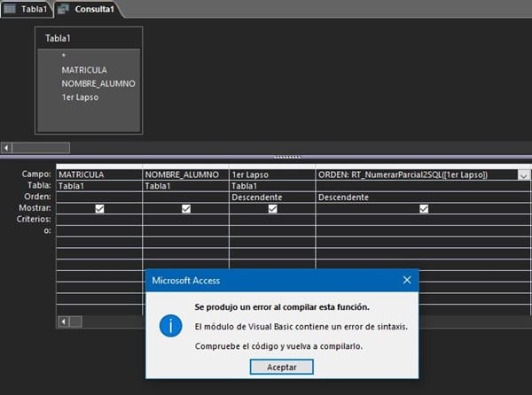532x395 pixels.
Task: Click Descendente sort cell for ORDEN column
Action: (423, 197)
